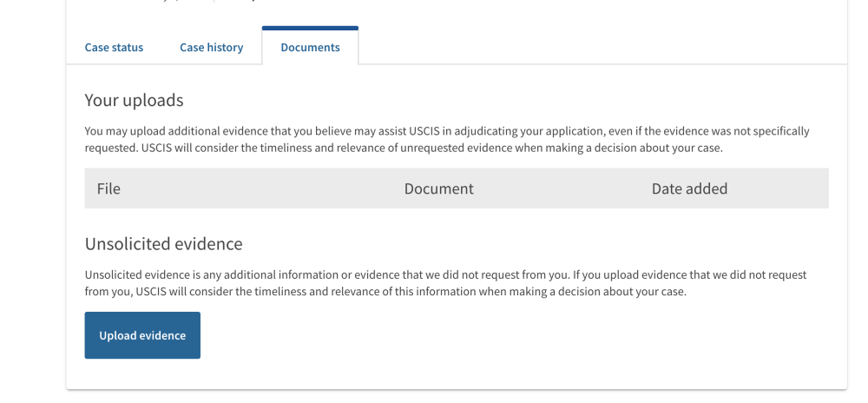The width and height of the screenshot is (868, 403).
Task: Click the Upload evidence button
Action: 142,335
